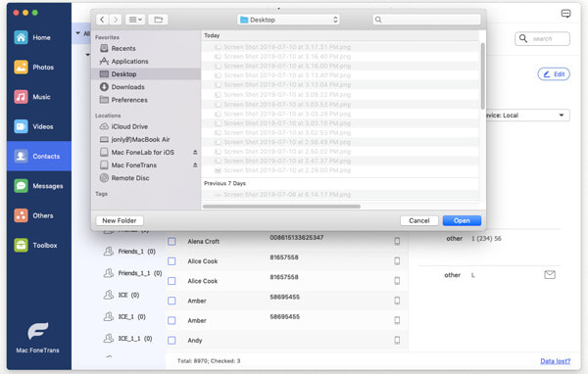Select Downloads in the Favorites sidebar

click(127, 87)
